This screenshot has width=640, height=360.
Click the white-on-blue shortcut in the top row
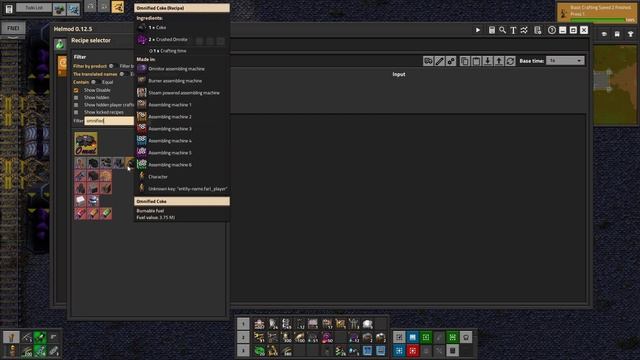tap(413, 337)
